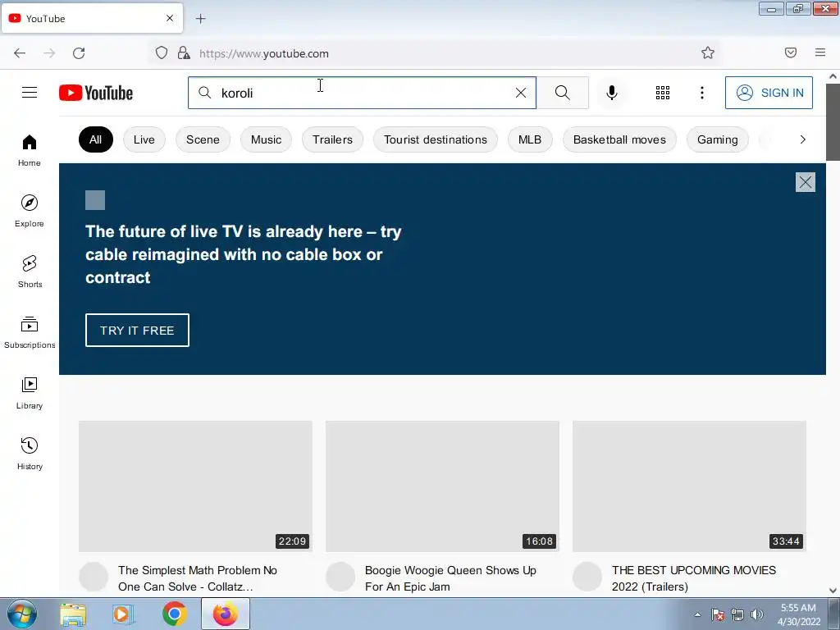Click live TV promo headline text
The height and width of the screenshot is (630, 840).
point(243,254)
